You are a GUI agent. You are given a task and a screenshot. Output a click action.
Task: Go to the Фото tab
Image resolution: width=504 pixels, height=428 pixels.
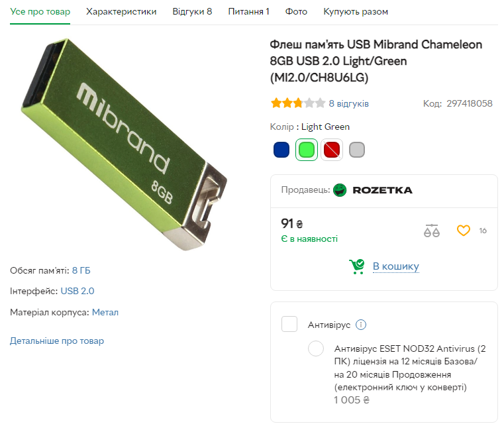(x=296, y=11)
